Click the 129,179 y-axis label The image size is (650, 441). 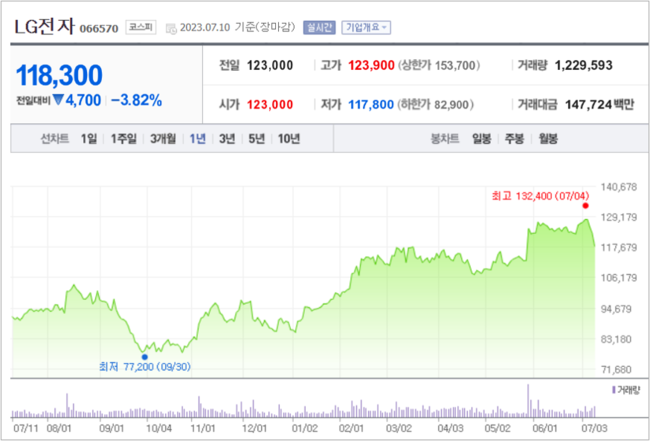[618, 217]
